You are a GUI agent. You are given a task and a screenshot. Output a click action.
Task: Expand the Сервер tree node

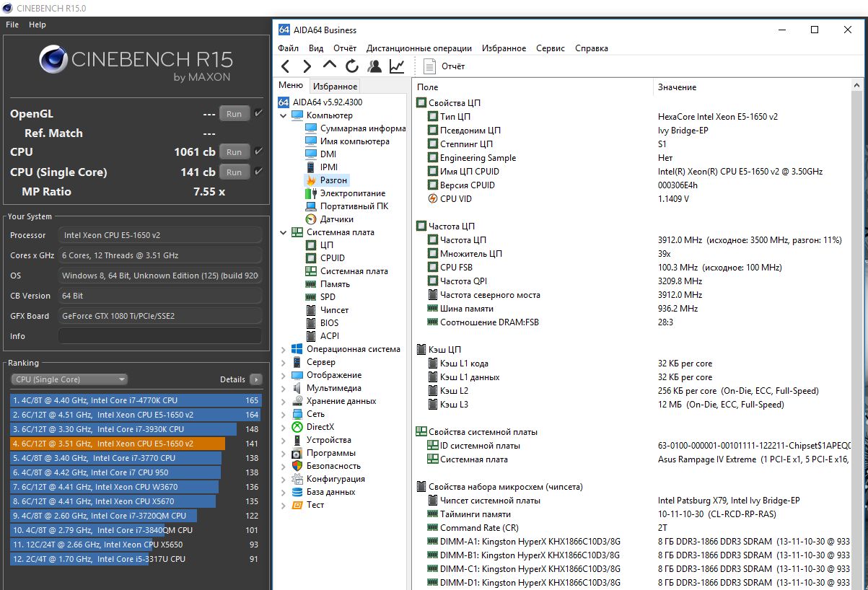[x=283, y=362]
